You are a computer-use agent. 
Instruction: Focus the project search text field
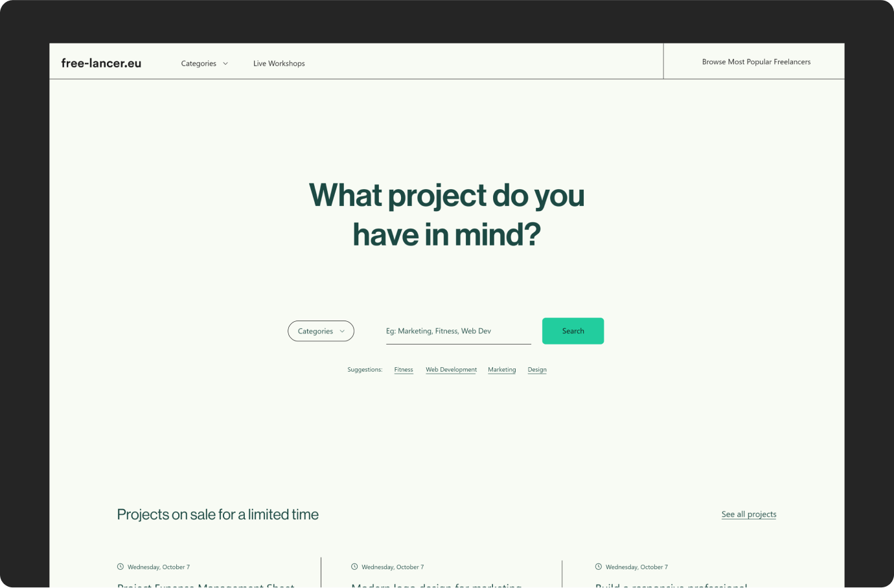458,331
